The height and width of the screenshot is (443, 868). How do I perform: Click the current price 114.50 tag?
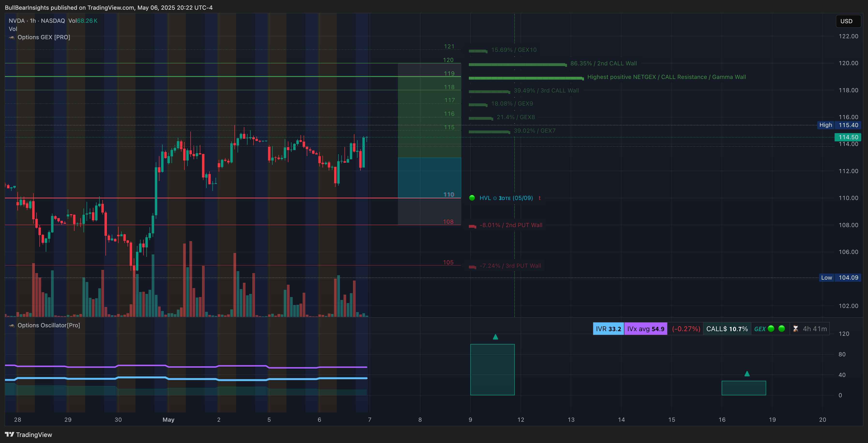pos(848,137)
